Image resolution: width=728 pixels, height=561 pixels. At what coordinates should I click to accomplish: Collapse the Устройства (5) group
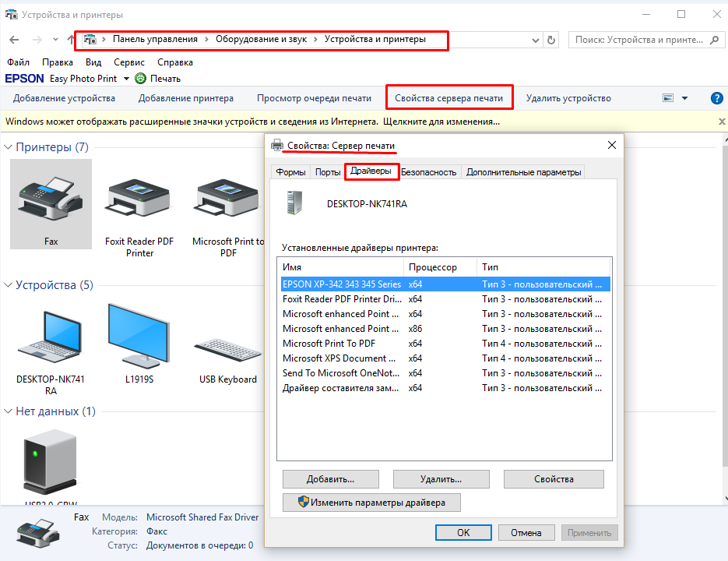(x=8, y=285)
